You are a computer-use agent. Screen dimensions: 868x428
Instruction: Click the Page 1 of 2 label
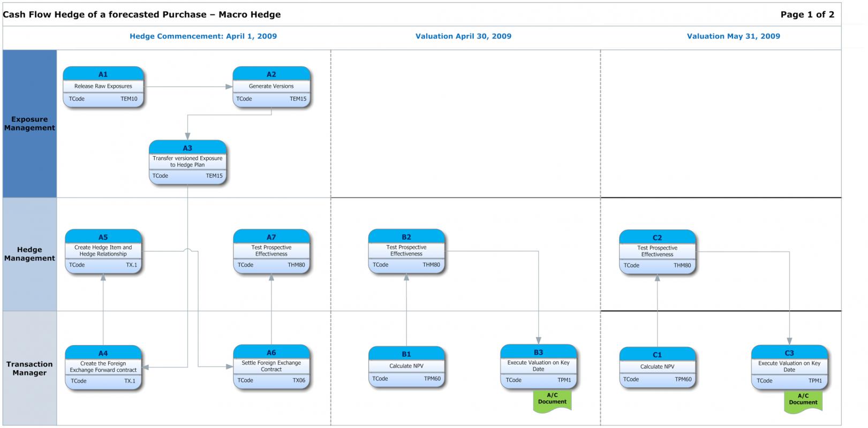pyautogui.click(x=807, y=14)
